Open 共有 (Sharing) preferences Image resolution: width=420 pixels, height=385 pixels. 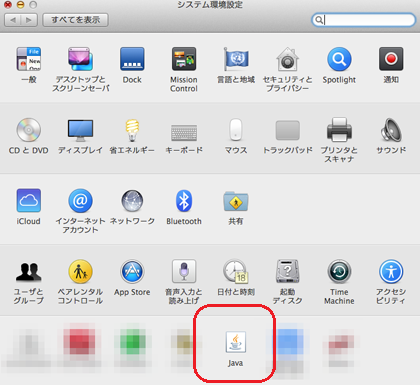click(x=236, y=200)
